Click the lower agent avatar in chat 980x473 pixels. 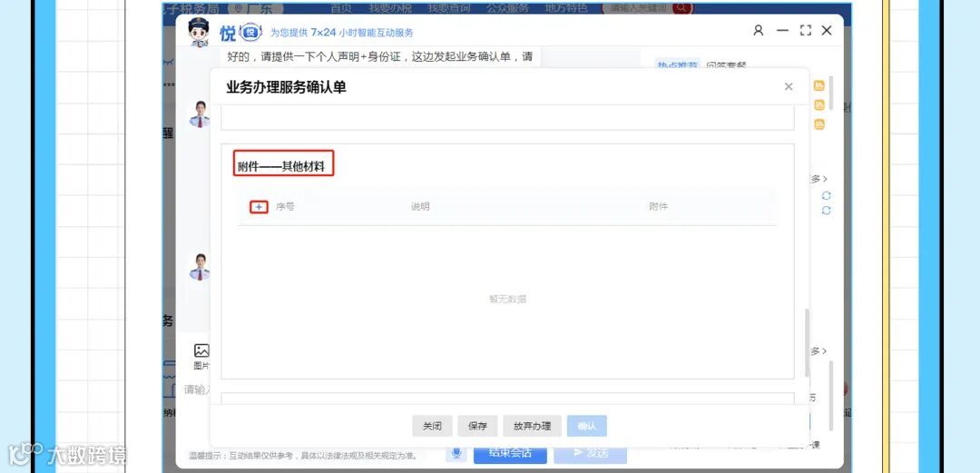pos(200,267)
